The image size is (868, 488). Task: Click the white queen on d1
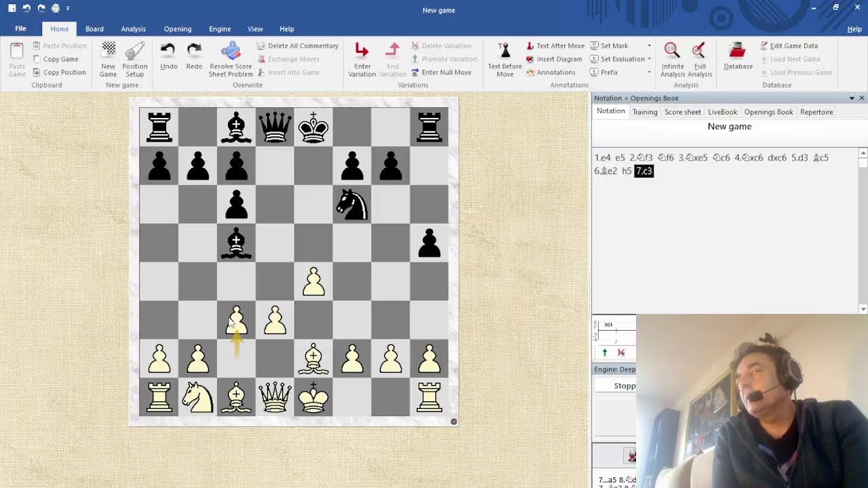coord(275,397)
